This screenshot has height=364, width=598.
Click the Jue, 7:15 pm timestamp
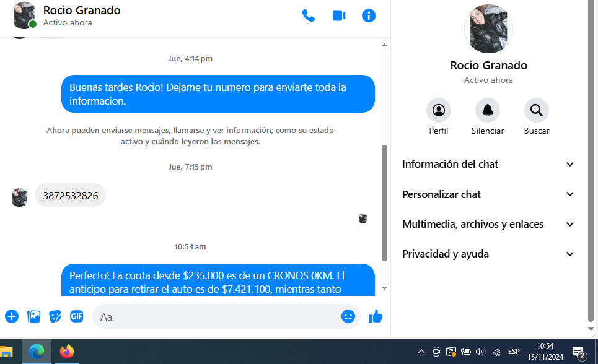(190, 167)
